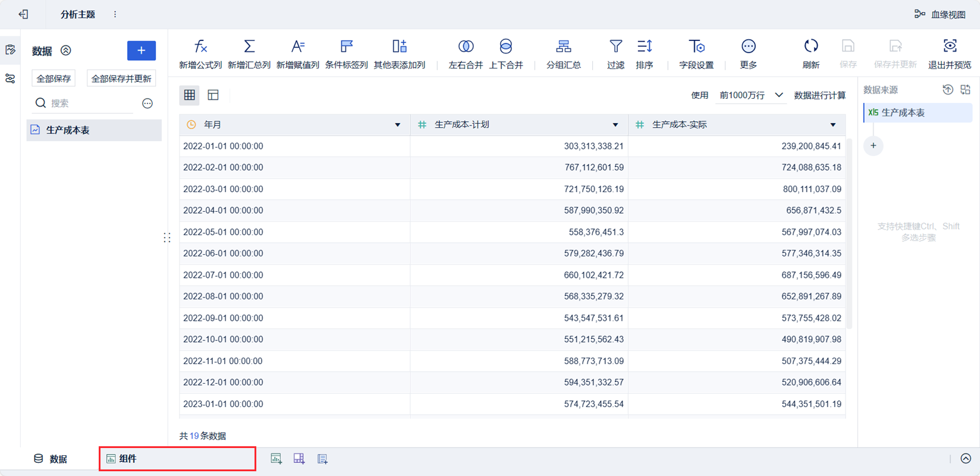Add a formula column with 新增公式列
The width and height of the screenshot is (980, 476).
coord(200,54)
